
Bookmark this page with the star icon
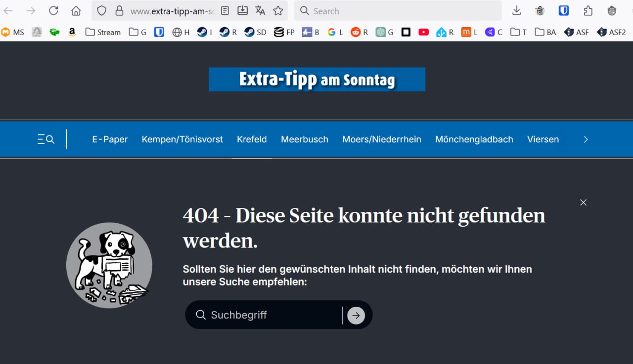[278, 11]
